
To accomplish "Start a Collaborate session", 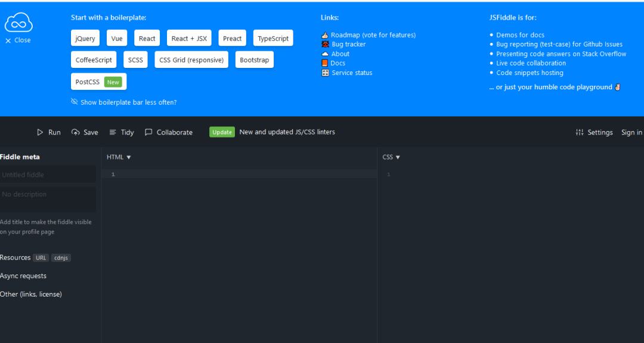I will 169,132.
